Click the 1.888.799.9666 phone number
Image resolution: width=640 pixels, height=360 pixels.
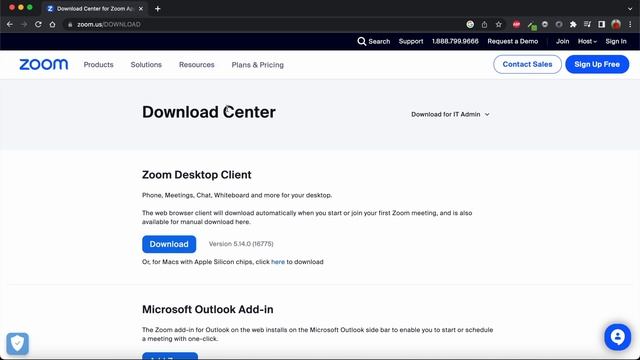point(455,41)
